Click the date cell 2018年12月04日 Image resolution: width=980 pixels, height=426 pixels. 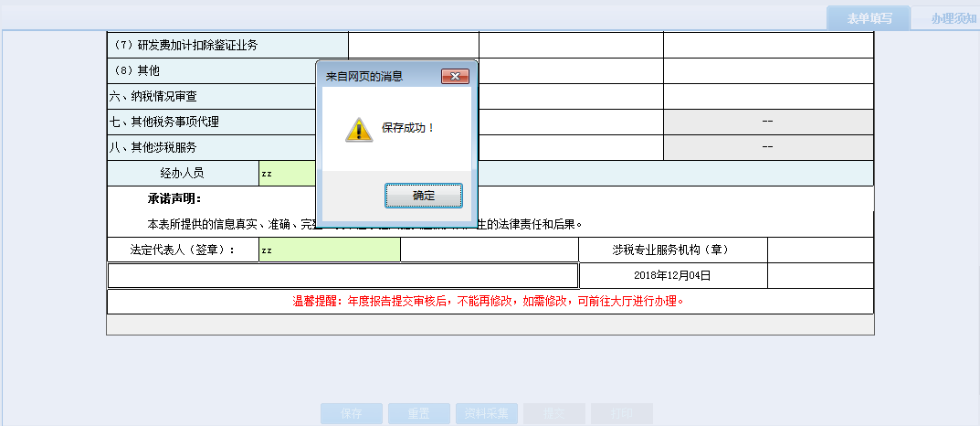point(672,275)
